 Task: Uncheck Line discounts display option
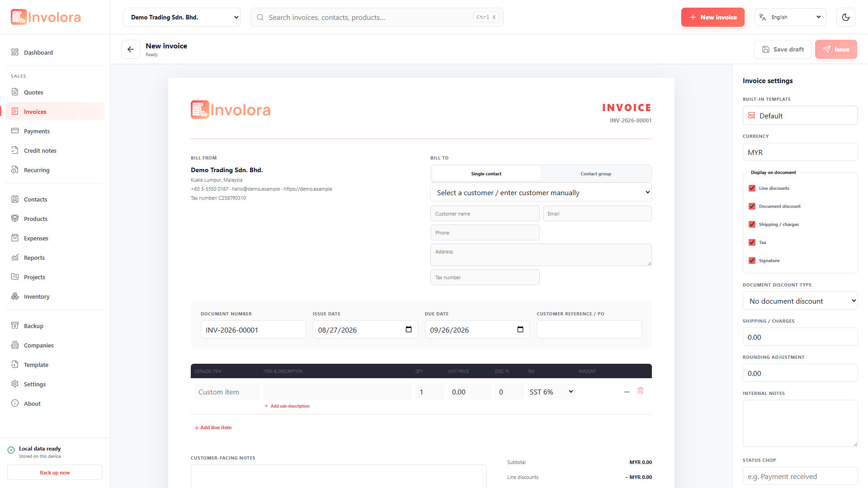click(752, 188)
